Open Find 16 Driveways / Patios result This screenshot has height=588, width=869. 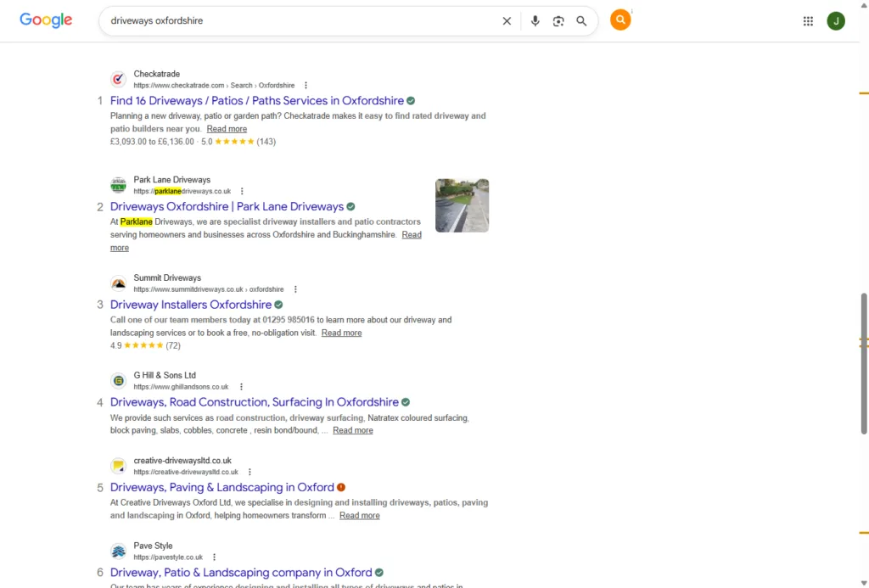point(257,101)
